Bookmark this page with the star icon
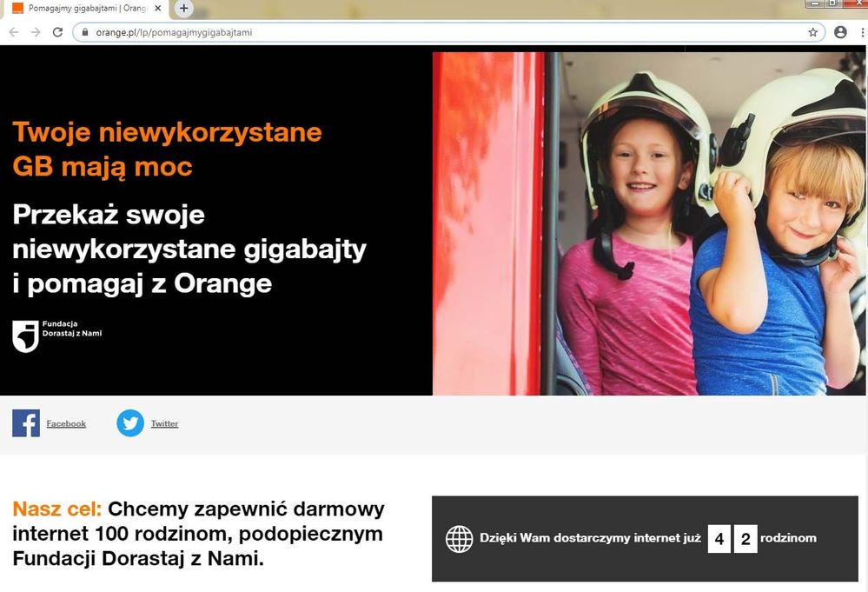The width and height of the screenshot is (868, 592). click(812, 32)
